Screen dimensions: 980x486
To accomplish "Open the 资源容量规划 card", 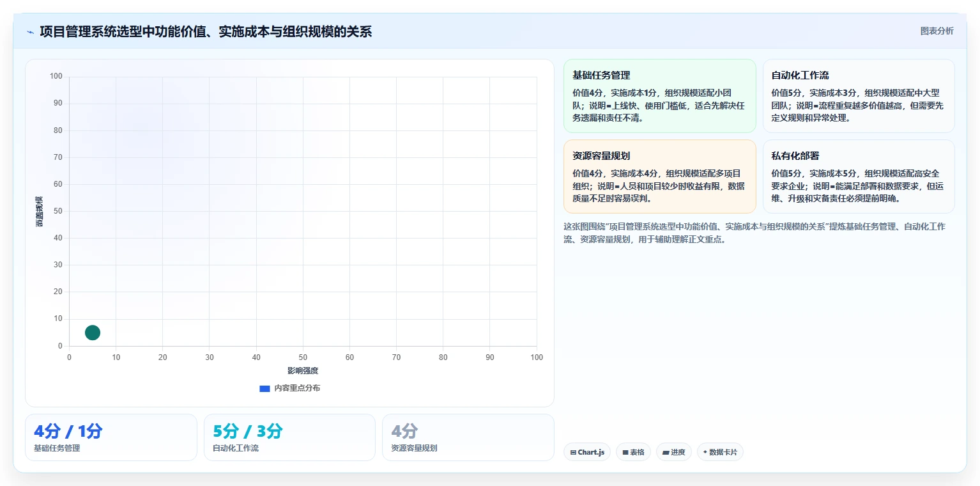I will click(x=659, y=176).
